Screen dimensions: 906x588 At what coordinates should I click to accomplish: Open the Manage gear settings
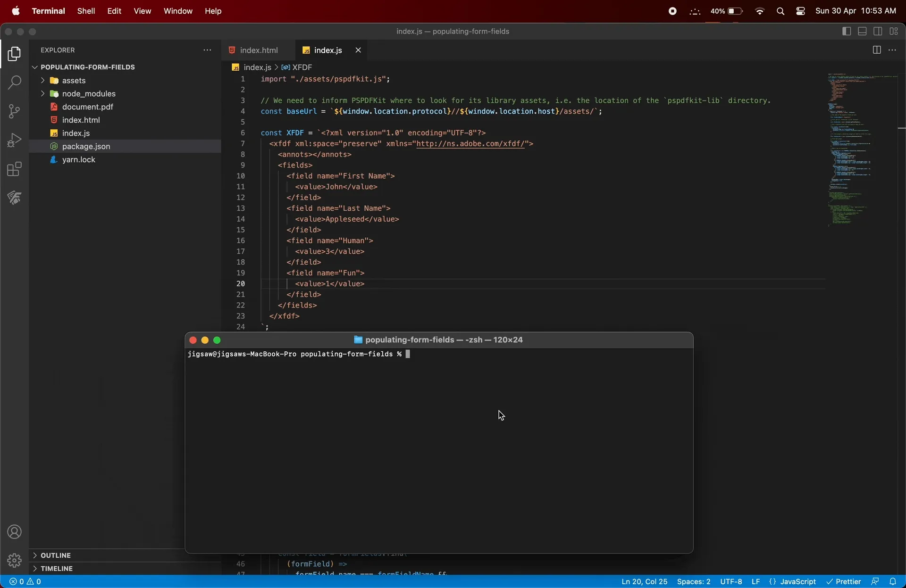click(15, 560)
